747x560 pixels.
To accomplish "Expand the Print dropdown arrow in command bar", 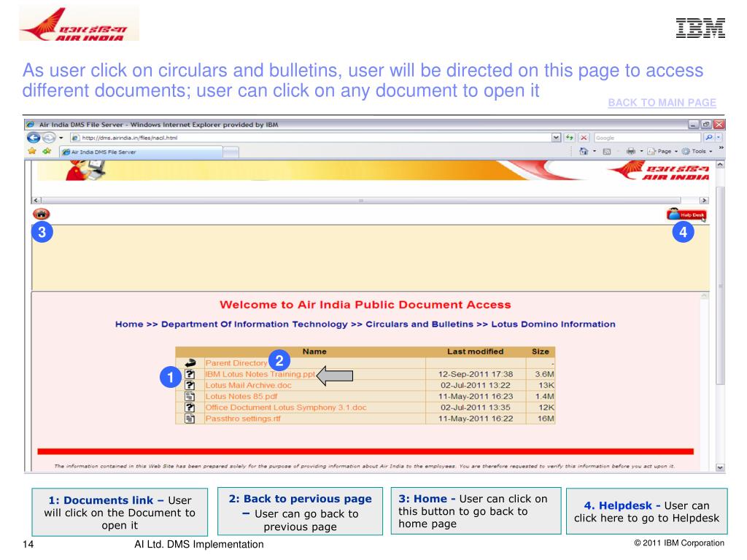I will click(641, 152).
